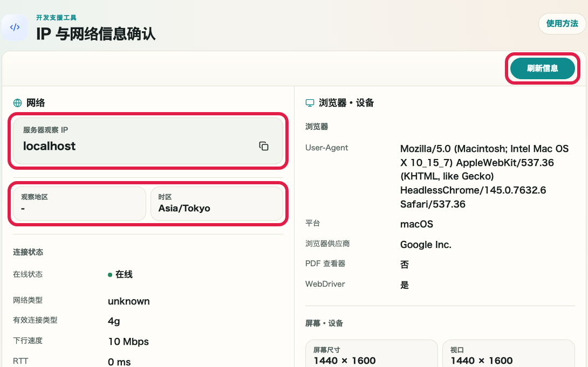Click the code brackets tool icon

click(15, 27)
